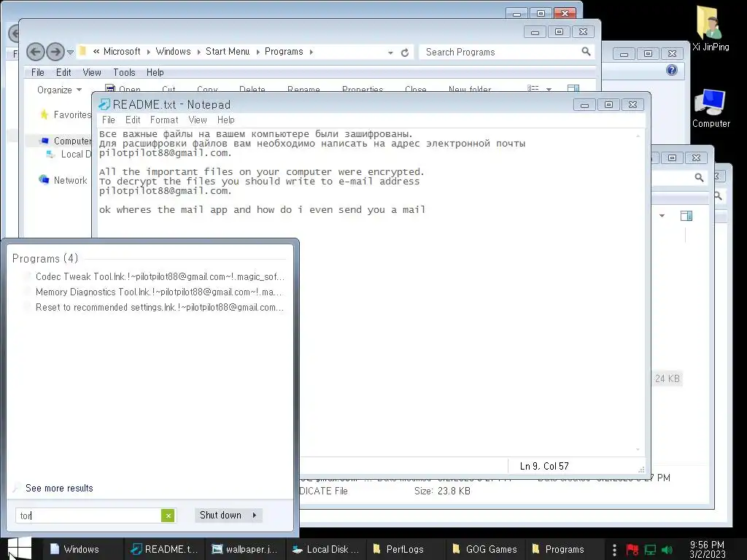Open the Notepad Help menu
The height and width of the screenshot is (560, 747).
point(226,120)
